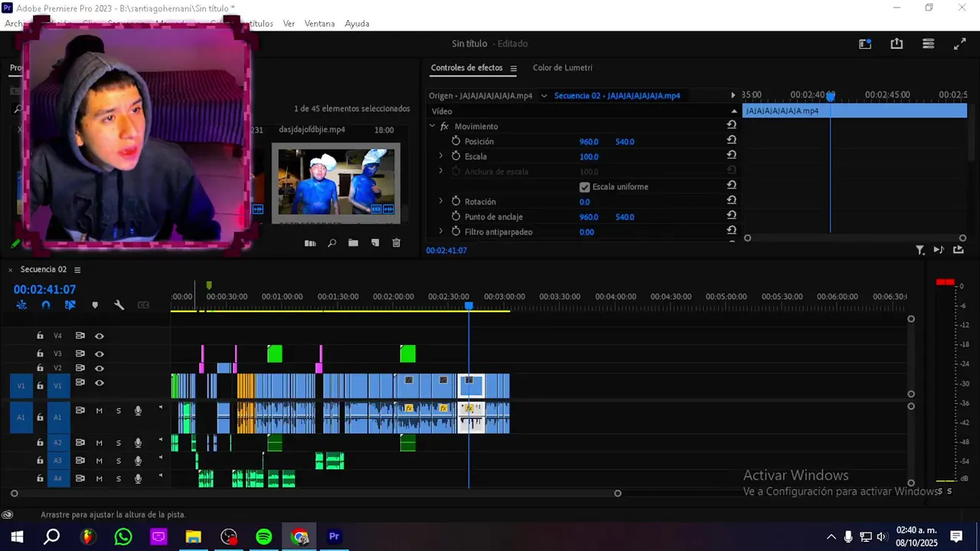Hide track V3 with its eye icon
Screen dimensions: 980x551
pyautogui.click(x=100, y=354)
